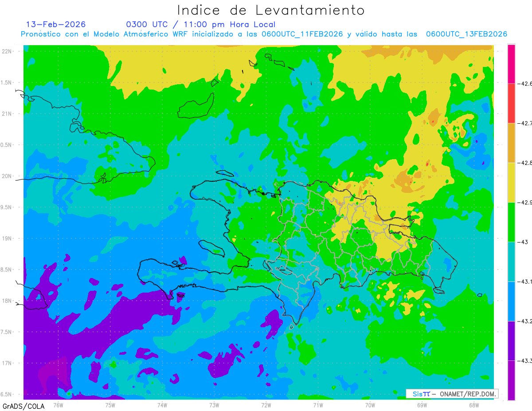Click the '74W' longitude label
The height and width of the screenshot is (411, 532).
point(162,404)
